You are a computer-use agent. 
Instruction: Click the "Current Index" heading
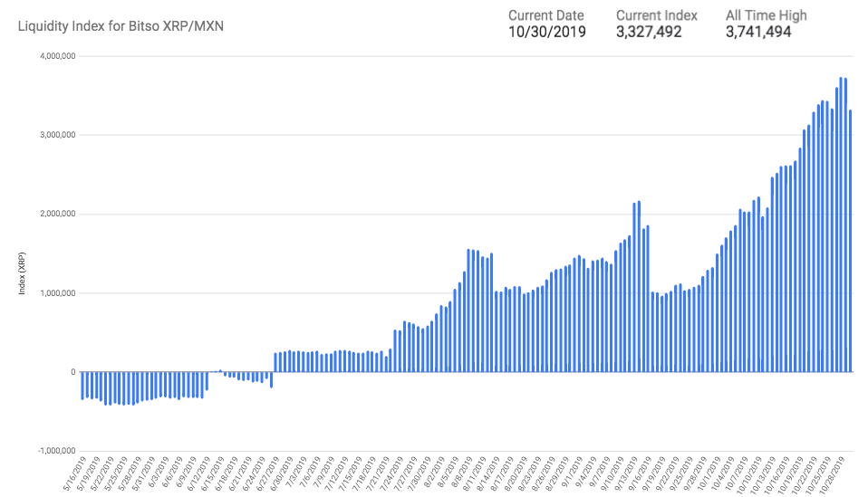tap(657, 15)
